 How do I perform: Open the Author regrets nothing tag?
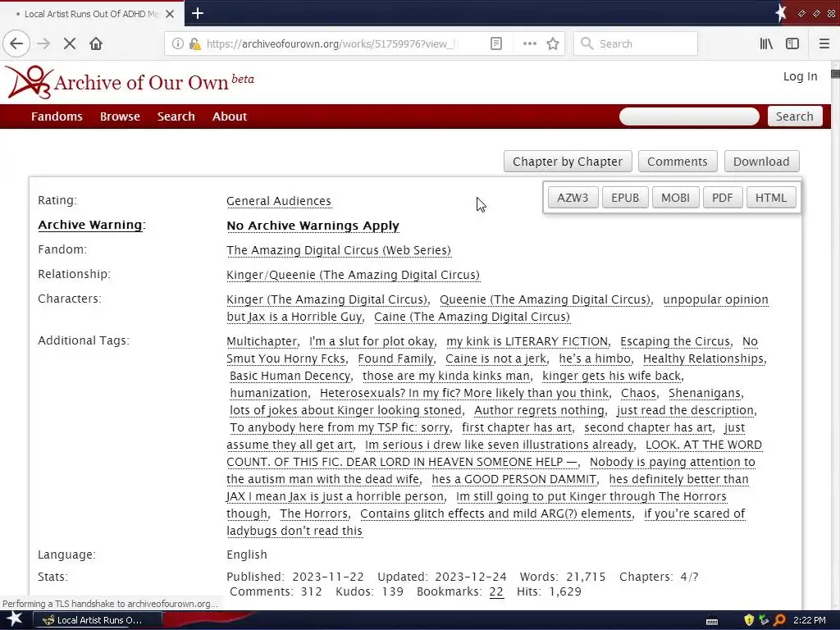click(x=539, y=410)
